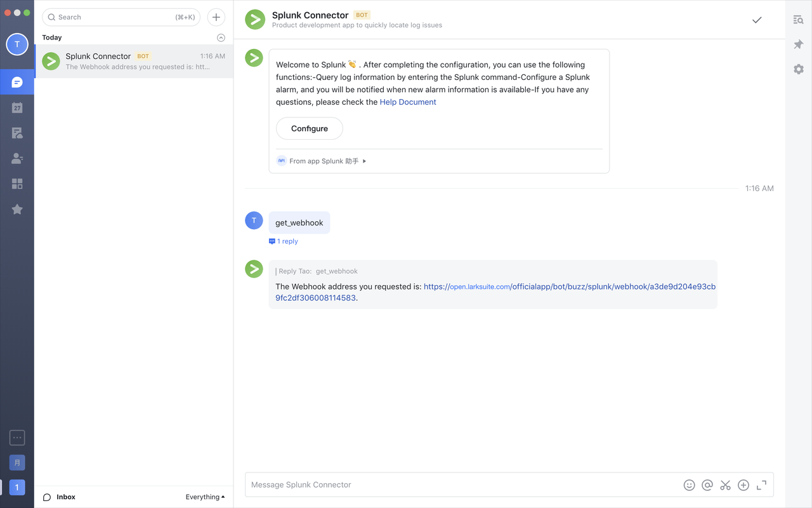The image size is (812, 508).
Task: Expand the message editor icon
Action: (x=761, y=485)
